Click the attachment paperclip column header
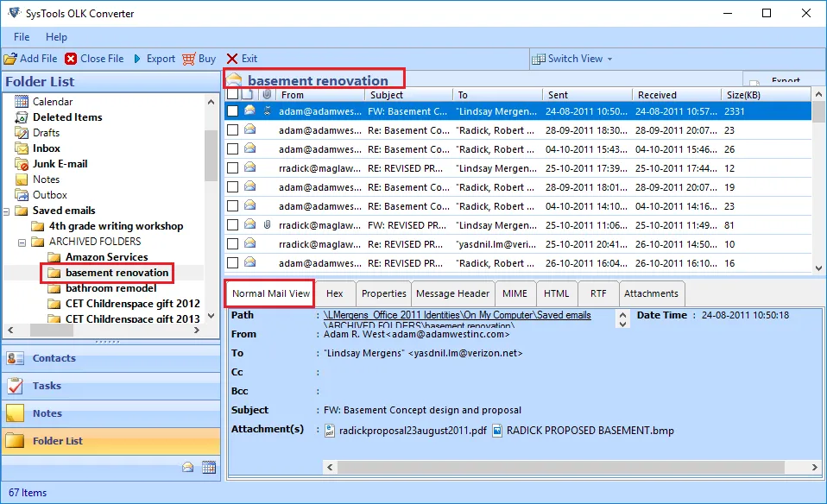827x504 pixels. click(268, 94)
